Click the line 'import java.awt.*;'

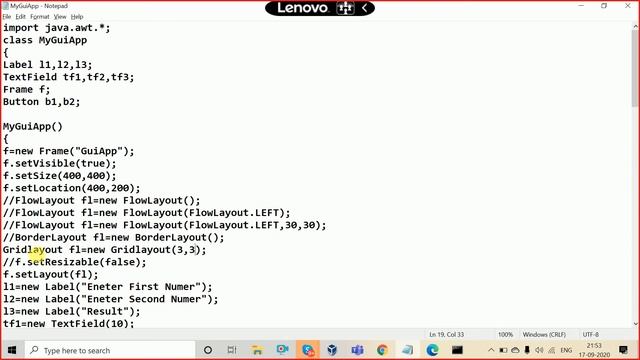[57, 28]
